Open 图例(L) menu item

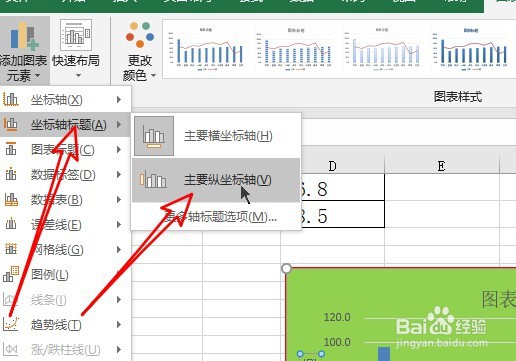pyautogui.click(x=65, y=275)
